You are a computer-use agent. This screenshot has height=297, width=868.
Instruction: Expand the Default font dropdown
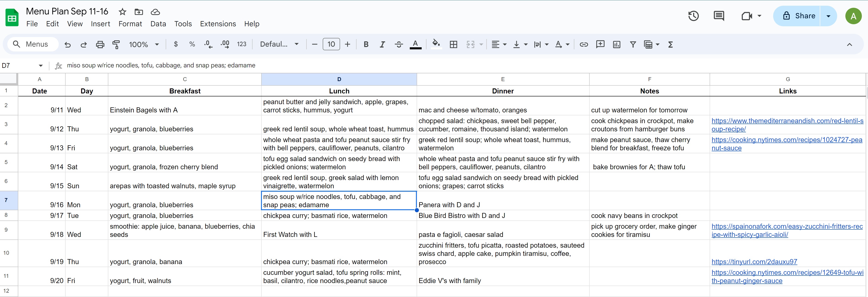(x=279, y=44)
